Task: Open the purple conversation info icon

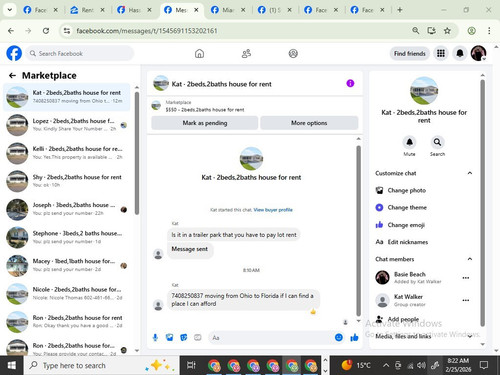Action: pos(350,83)
